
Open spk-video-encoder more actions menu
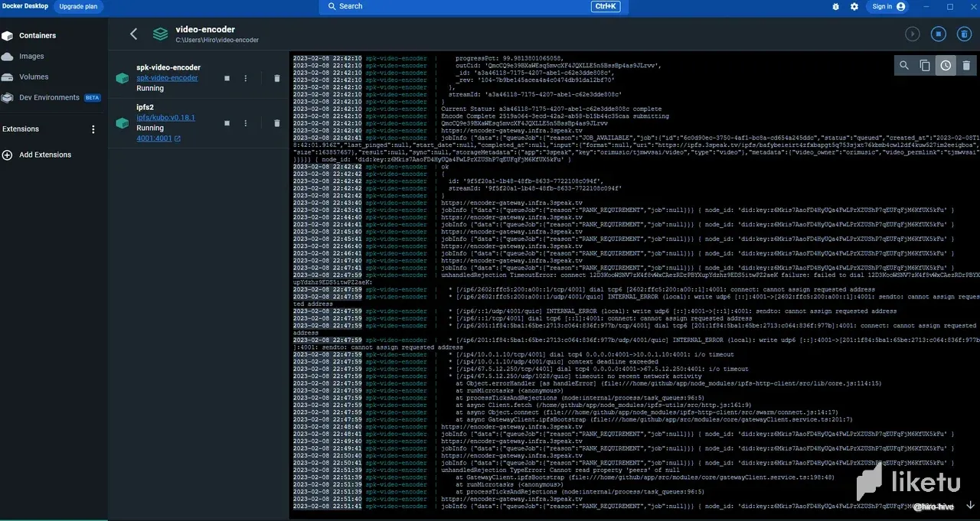pyautogui.click(x=246, y=78)
